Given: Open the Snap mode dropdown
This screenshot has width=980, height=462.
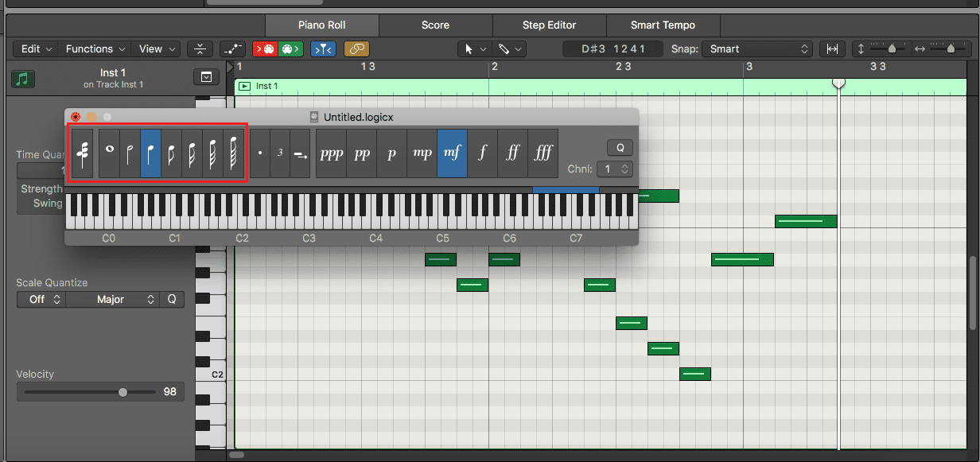Looking at the screenshot, I should 759,49.
